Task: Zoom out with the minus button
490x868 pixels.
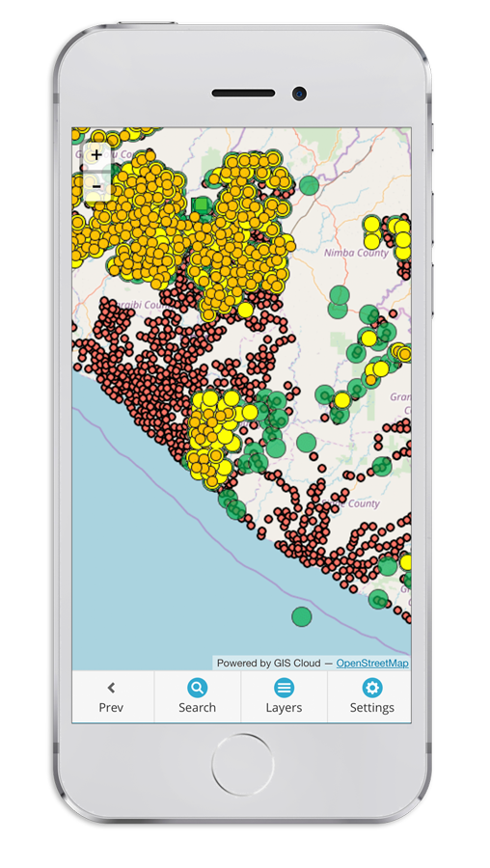Action: [x=96, y=185]
